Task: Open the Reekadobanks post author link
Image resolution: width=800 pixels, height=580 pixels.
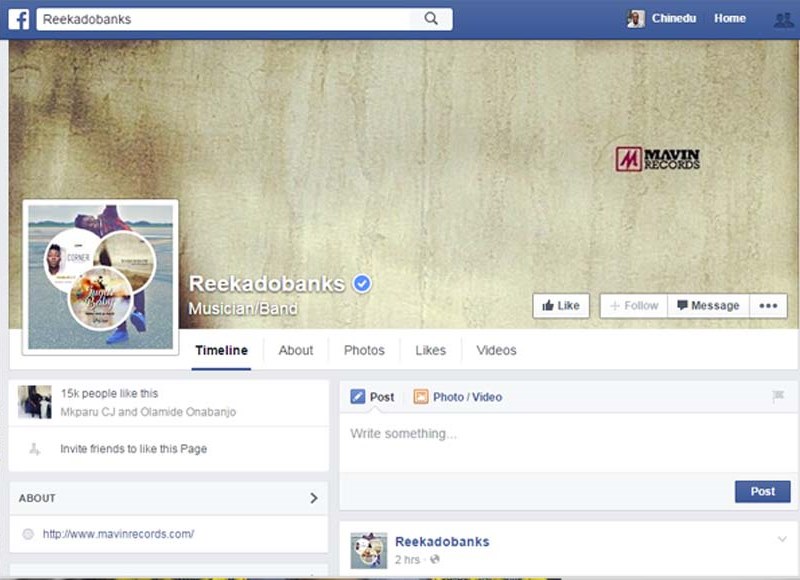Action: pyautogui.click(x=442, y=542)
